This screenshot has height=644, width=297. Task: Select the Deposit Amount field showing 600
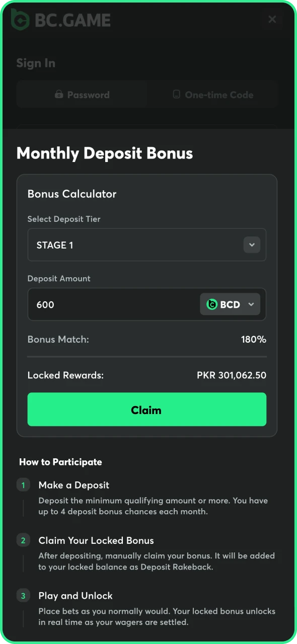coord(101,304)
